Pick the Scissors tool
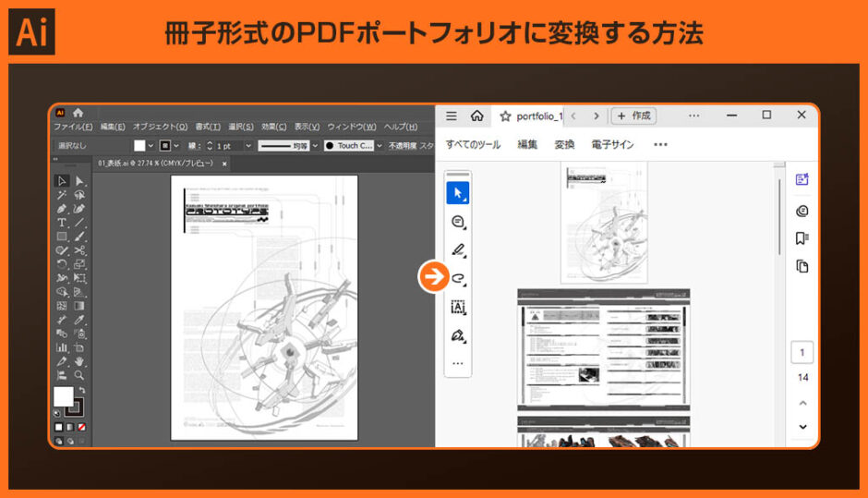The width and height of the screenshot is (868, 498). [79, 250]
